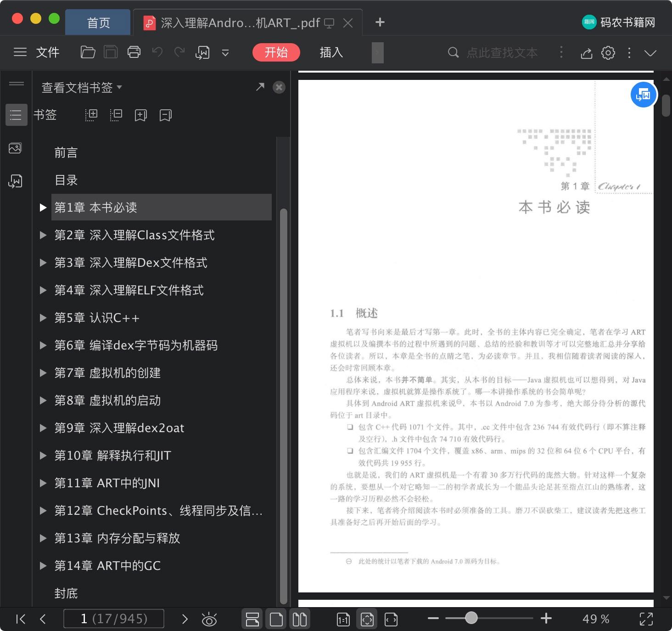672x631 pixels.
Task: Click the redo arrow icon
Action: click(x=179, y=52)
